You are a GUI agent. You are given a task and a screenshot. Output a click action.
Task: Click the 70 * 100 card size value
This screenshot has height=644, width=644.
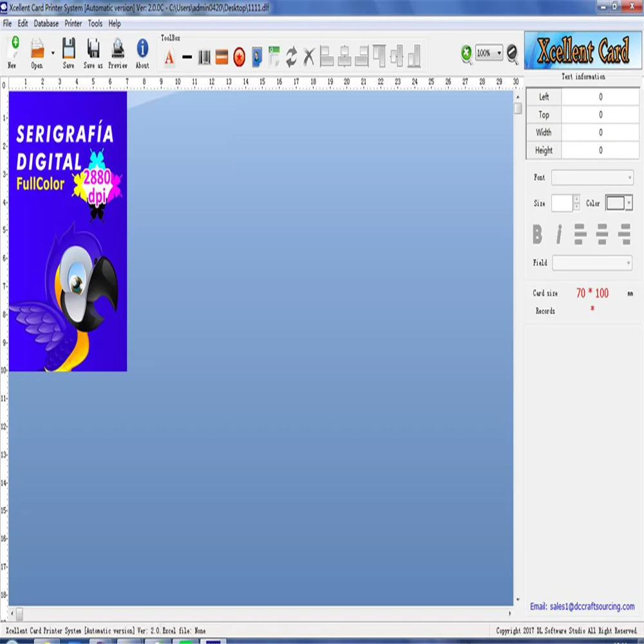(592, 293)
